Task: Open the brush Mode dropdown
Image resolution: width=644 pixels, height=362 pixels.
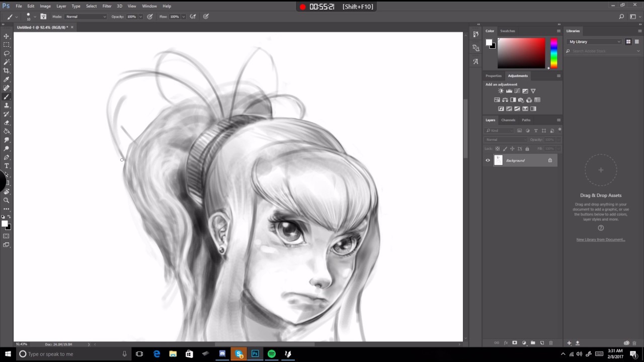Action: (86, 17)
